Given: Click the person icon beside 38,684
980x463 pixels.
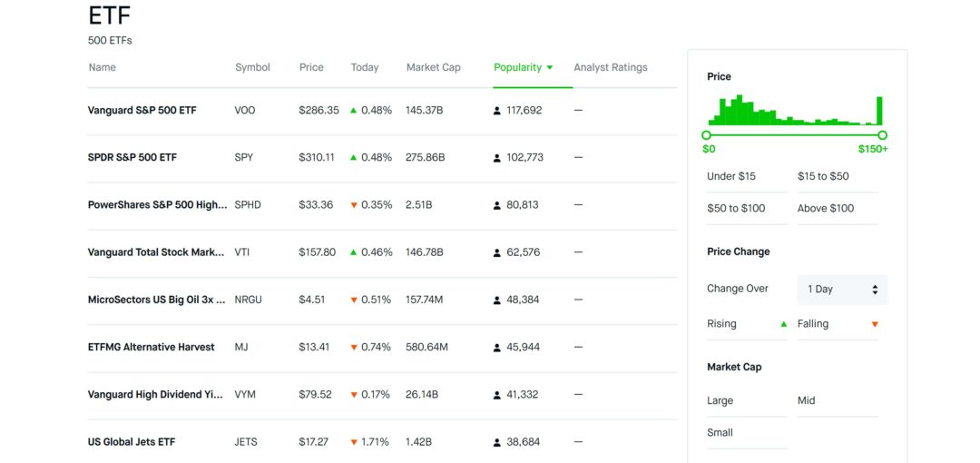Looking at the screenshot, I should tap(497, 442).
